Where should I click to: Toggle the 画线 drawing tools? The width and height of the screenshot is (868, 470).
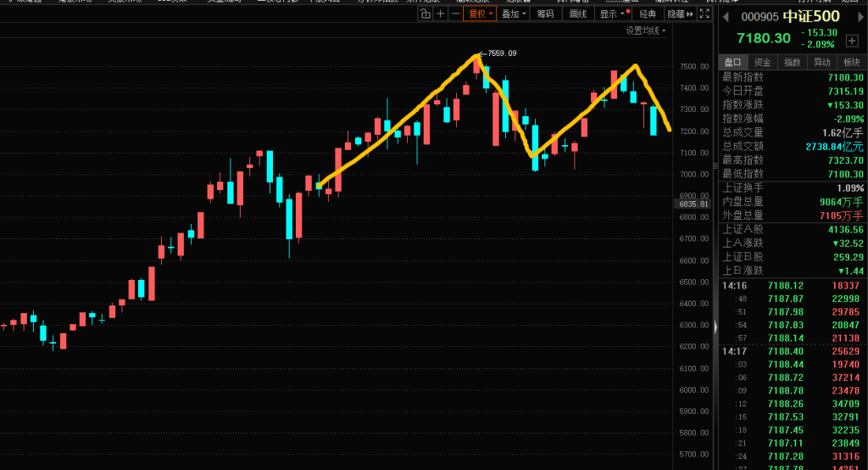click(578, 14)
